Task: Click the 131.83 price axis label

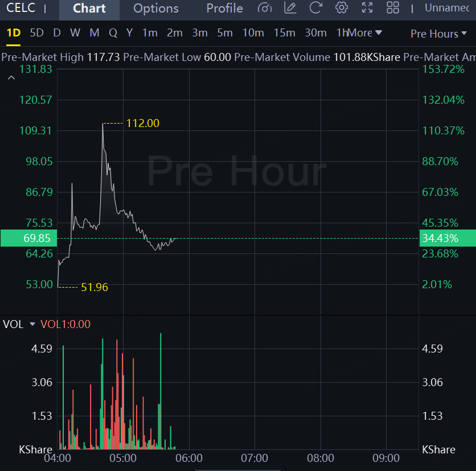Action: 35,69
